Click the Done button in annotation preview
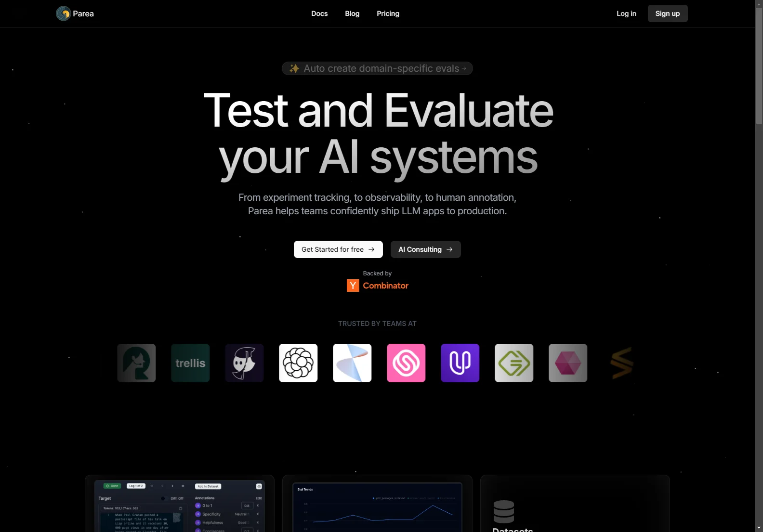Viewport: 763px width, 532px height. [x=112, y=486]
